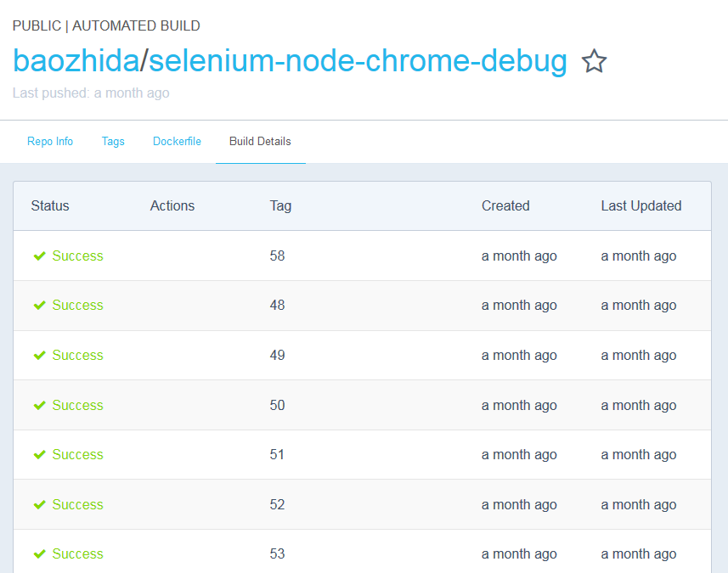Click the Status column header
728x573 pixels.
pos(50,205)
